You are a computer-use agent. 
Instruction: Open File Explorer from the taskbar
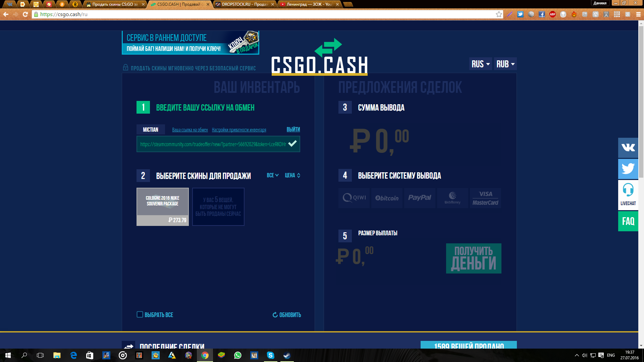point(57,355)
